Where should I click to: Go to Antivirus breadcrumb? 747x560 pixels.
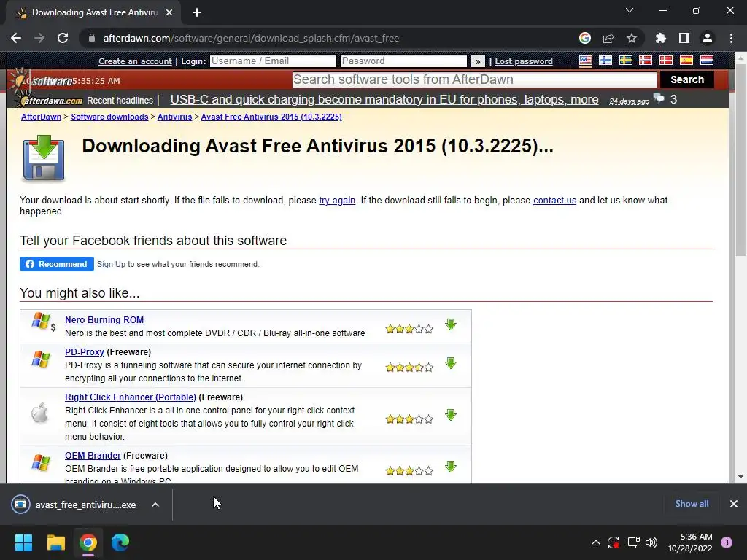click(174, 117)
